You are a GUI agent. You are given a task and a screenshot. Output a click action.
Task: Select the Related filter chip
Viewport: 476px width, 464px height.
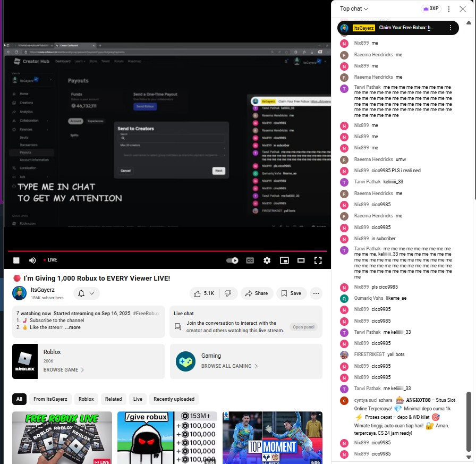[114, 399]
